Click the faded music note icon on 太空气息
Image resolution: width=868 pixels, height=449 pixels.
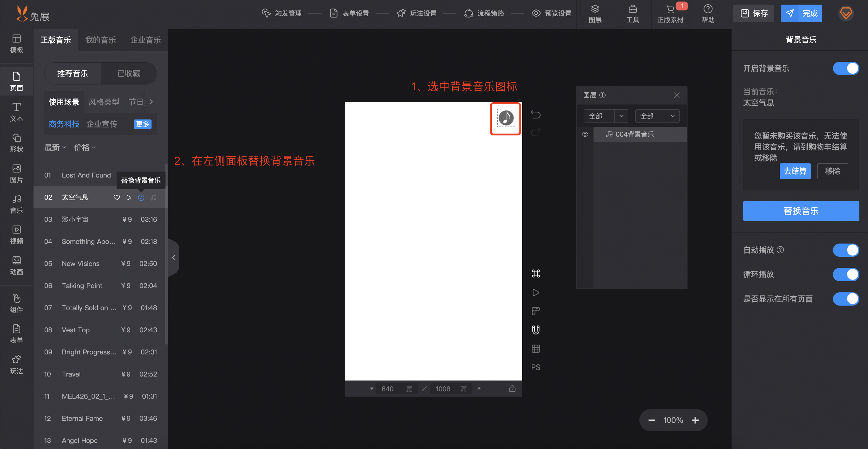tap(153, 197)
